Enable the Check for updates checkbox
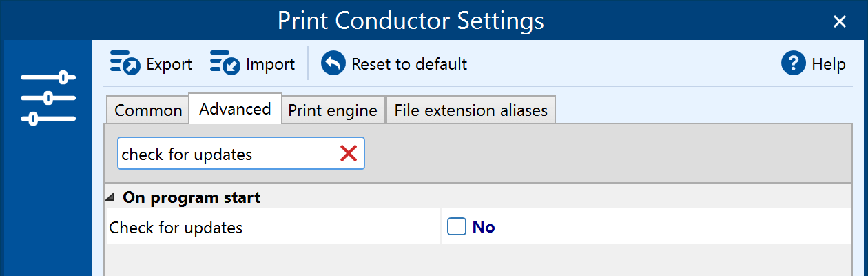868x276 pixels. pyautogui.click(x=457, y=226)
